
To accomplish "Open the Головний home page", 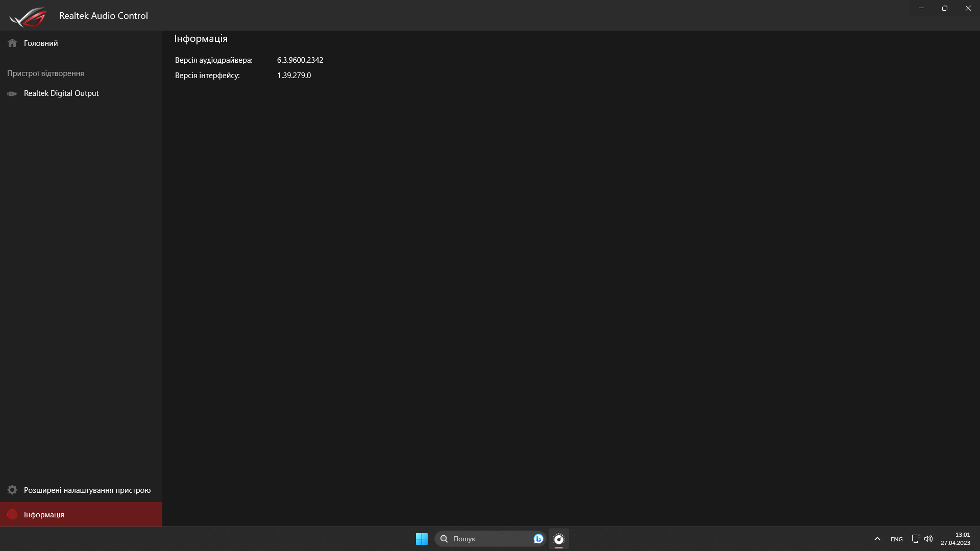I will coord(81,43).
